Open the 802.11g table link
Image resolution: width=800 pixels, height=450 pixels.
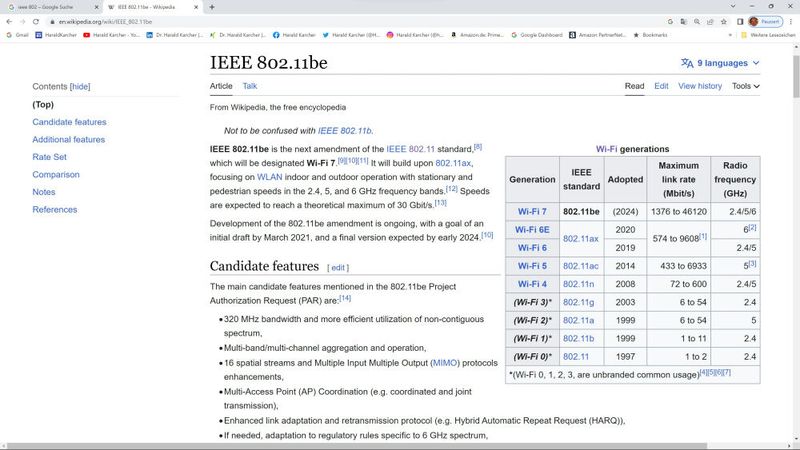point(578,302)
